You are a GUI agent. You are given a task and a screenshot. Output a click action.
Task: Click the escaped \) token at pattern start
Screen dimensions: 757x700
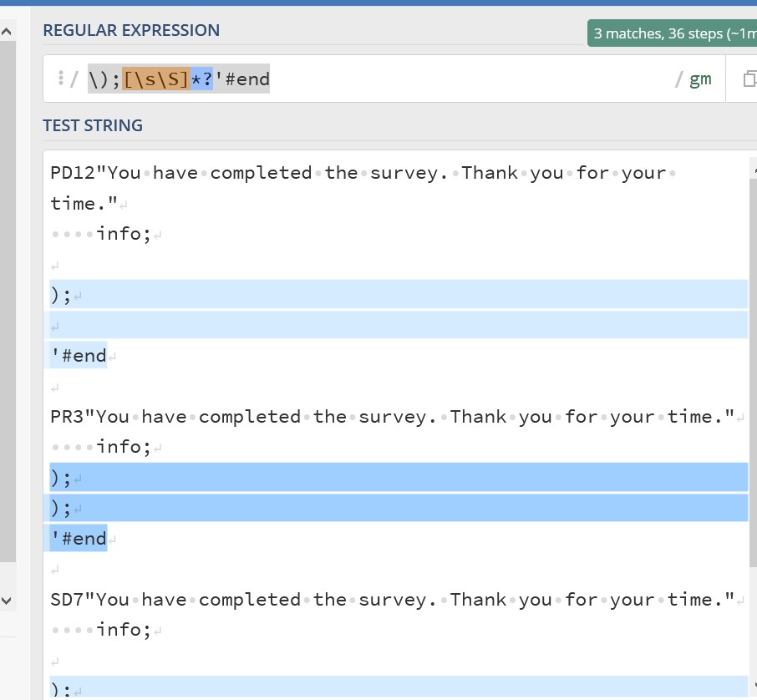coord(97,79)
